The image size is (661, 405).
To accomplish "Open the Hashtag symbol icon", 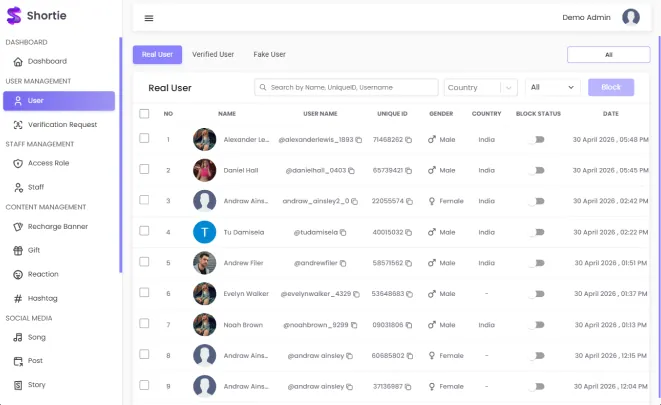I will coord(18,299).
